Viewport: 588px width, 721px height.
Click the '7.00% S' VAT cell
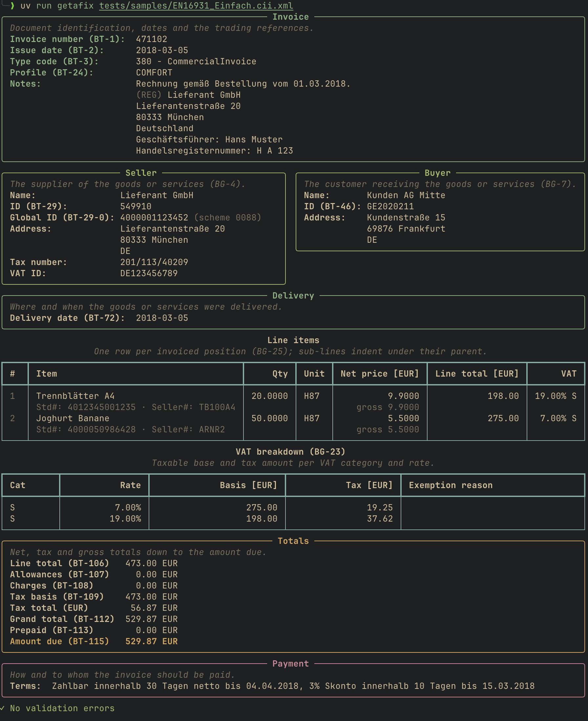(558, 418)
